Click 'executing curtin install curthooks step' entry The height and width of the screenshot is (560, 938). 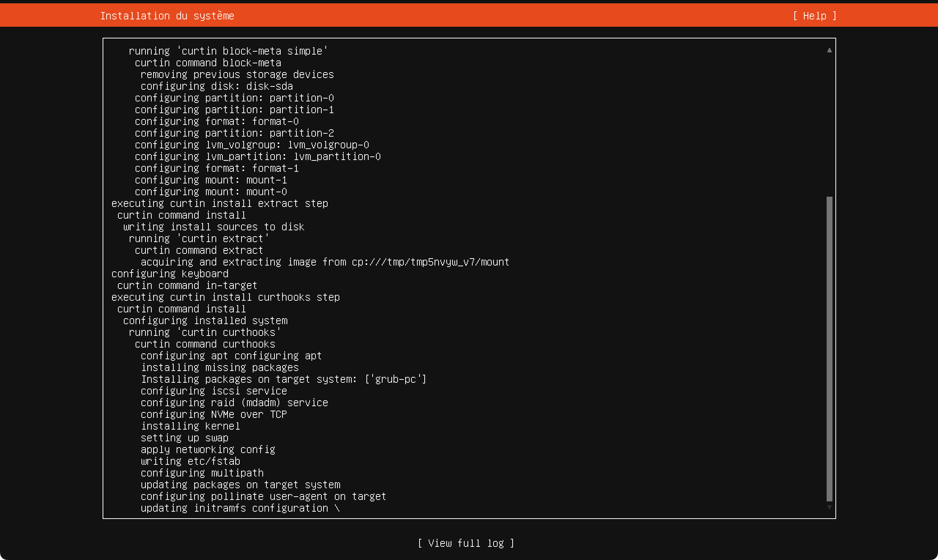pyautogui.click(x=225, y=297)
